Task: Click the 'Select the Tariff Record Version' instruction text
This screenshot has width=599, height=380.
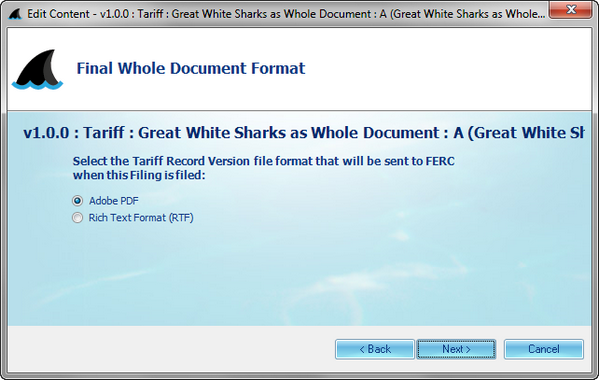Action: [x=264, y=168]
